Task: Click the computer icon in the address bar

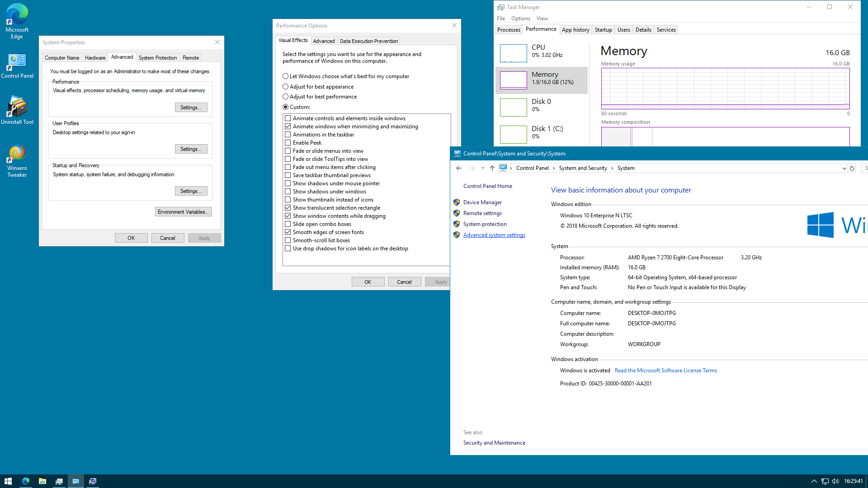Action: pos(503,168)
